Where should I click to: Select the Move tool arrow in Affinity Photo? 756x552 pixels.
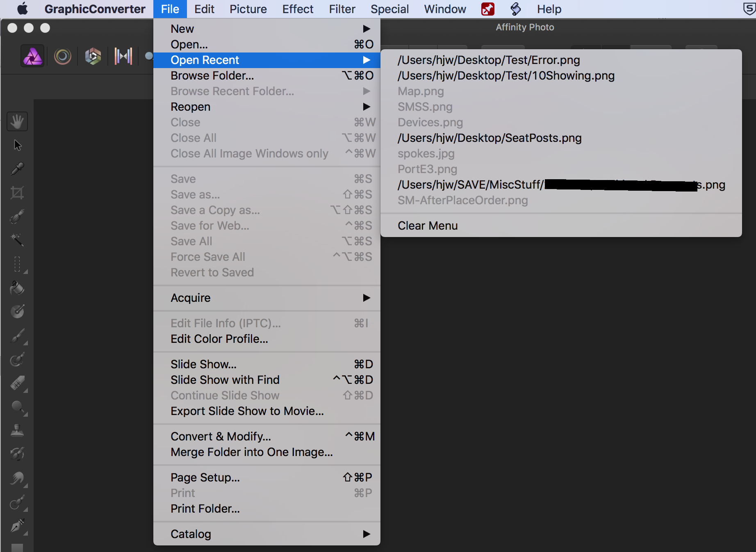coord(17,145)
